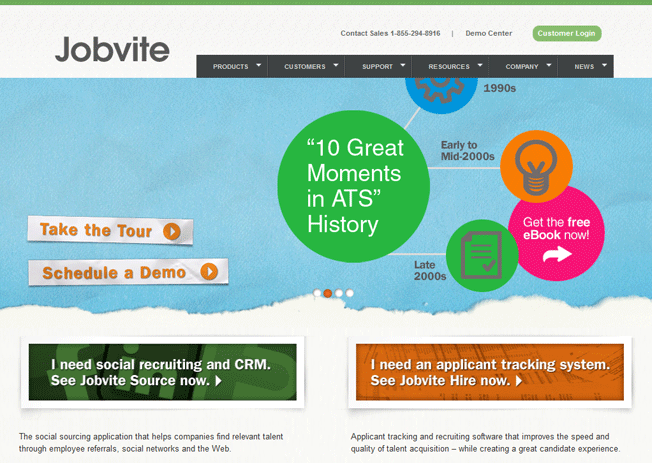Click orange arrow icon on Schedule a Demo
This screenshot has width=652, height=463.
pyautogui.click(x=209, y=272)
